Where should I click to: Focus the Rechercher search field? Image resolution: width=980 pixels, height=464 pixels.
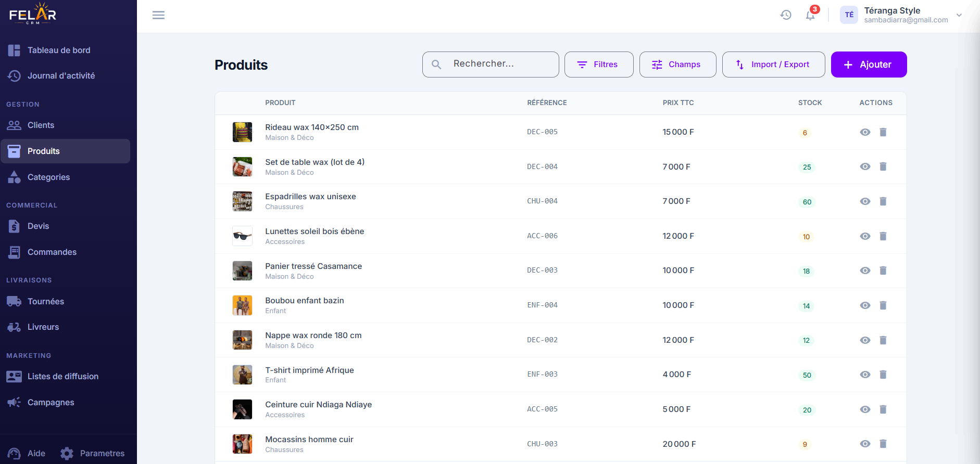491,65
